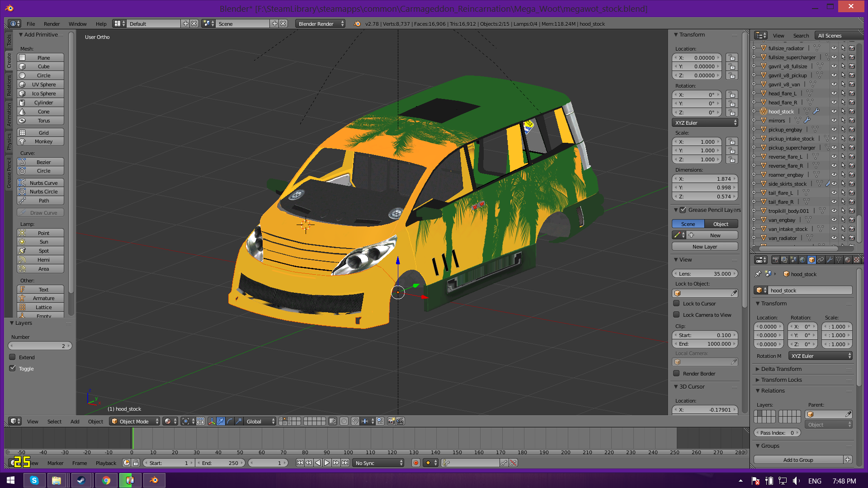Screen dimensions: 868x488
Task: Lock X location with padlock icon
Action: [731, 57]
